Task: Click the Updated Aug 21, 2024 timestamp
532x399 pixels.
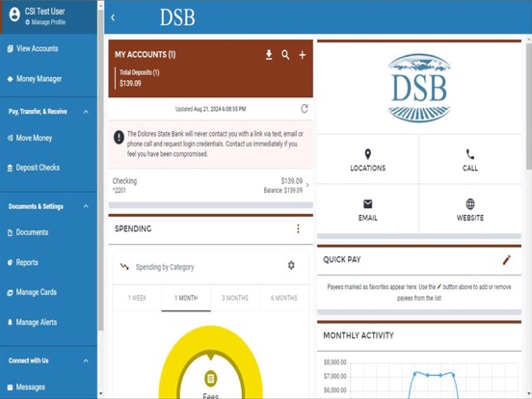Action: coord(210,109)
